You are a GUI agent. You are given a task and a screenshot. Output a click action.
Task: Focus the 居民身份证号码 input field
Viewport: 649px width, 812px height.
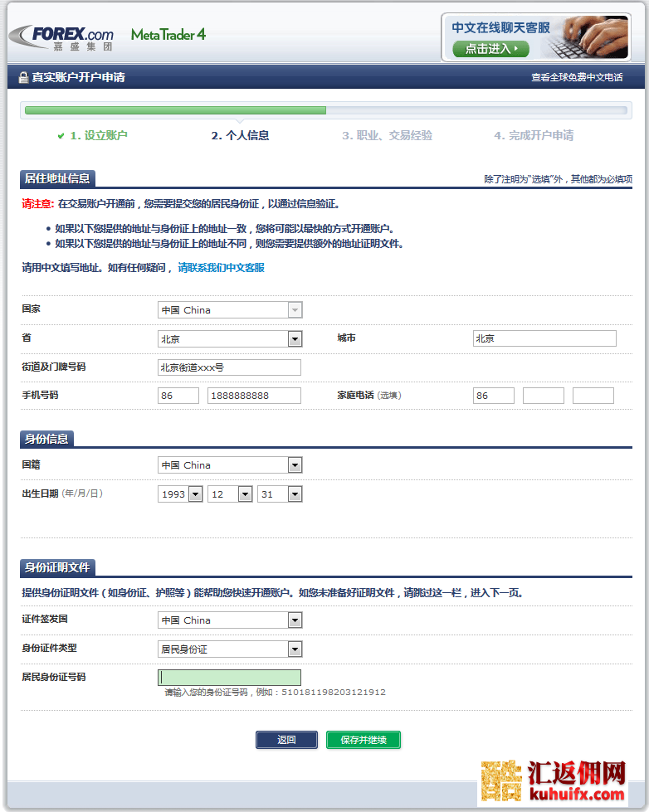tap(229, 678)
